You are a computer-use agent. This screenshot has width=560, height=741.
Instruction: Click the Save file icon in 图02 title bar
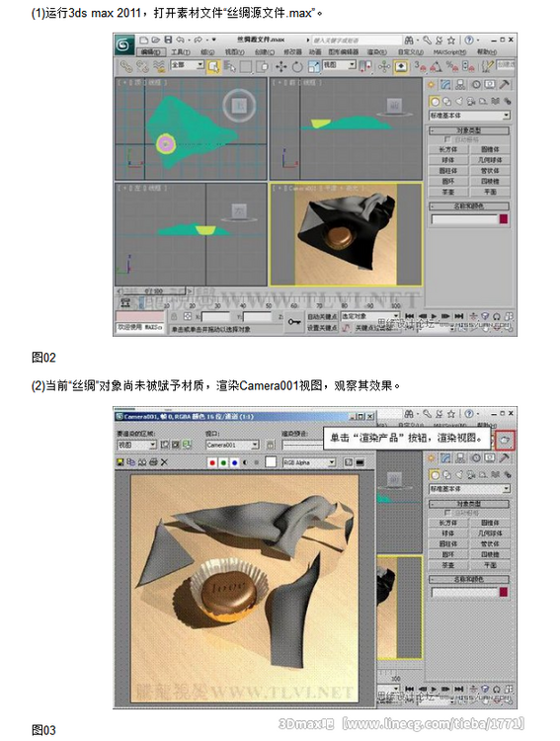[168, 41]
